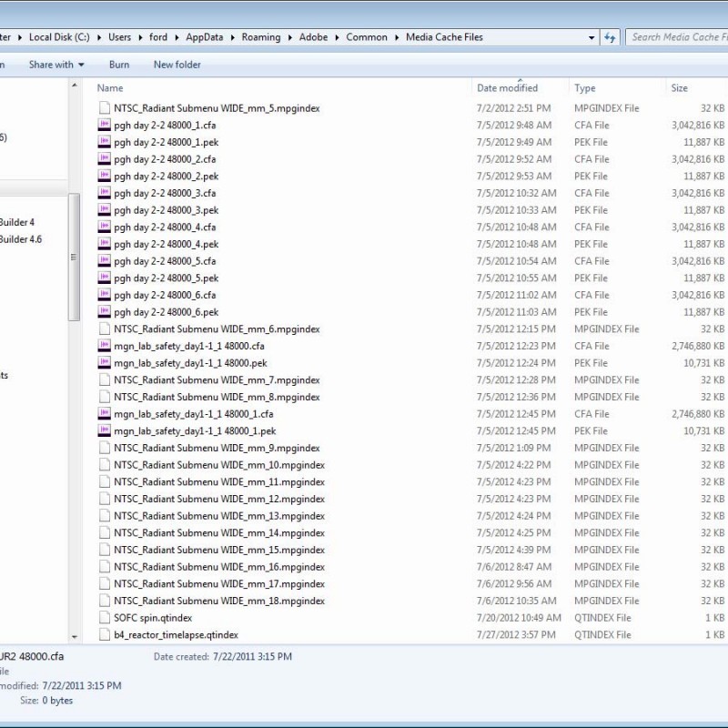This screenshot has height=728, width=728.
Task: Select the file pgh day 2-2 48000_3.cfa
Action: (165, 193)
